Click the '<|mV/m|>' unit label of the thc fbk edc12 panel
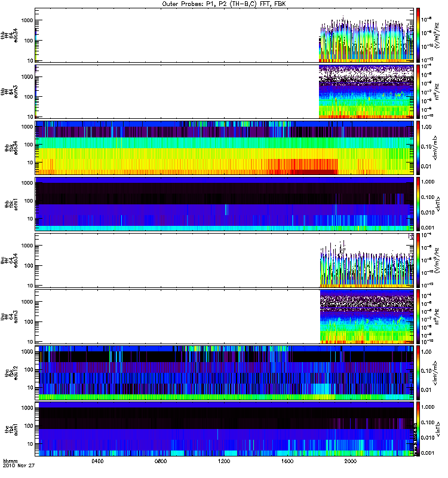This screenshot has height=478, width=448. [x=435, y=373]
